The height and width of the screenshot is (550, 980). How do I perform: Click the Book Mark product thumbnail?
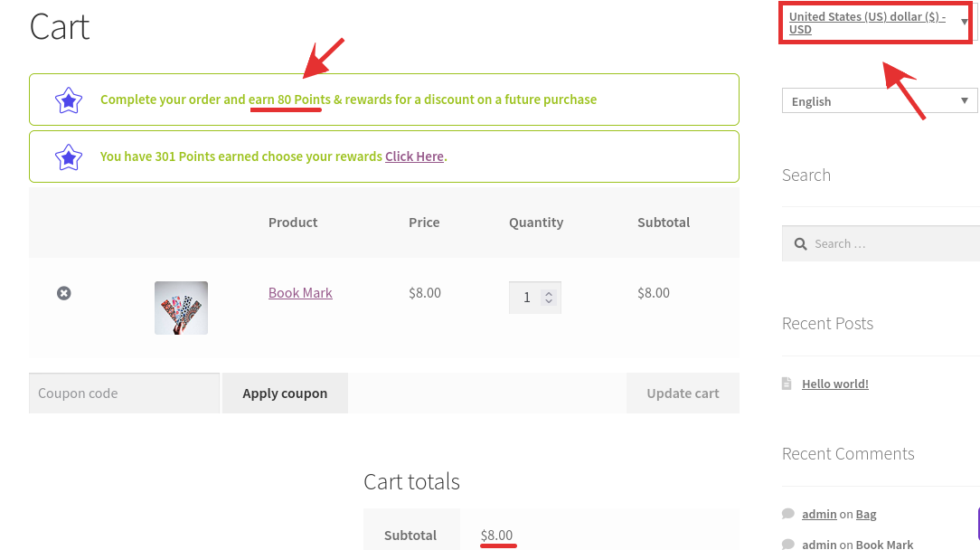pos(181,308)
